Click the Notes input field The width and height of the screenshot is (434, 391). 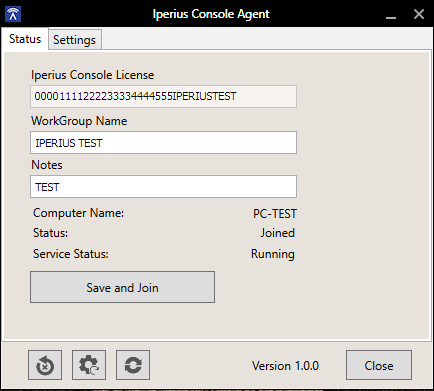click(x=163, y=187)
